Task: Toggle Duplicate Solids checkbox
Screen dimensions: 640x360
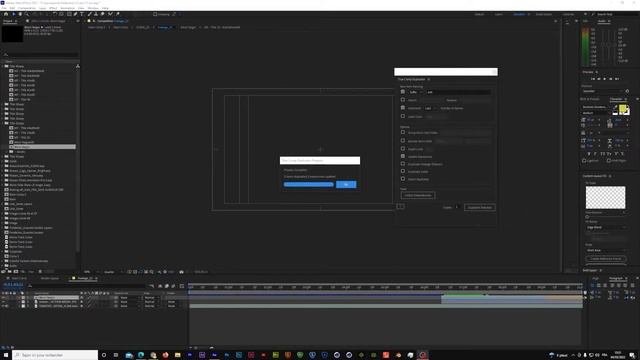Action: 403,171
